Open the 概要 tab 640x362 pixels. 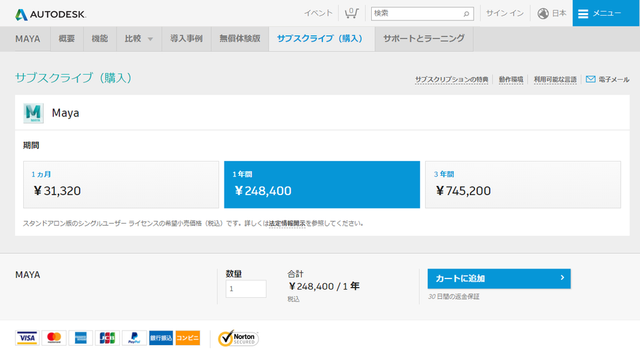67,39
